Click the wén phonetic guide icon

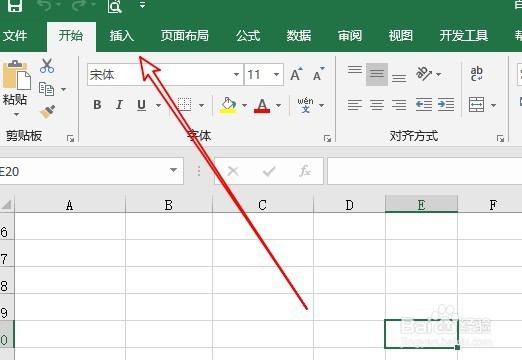[x=305, y=105]
